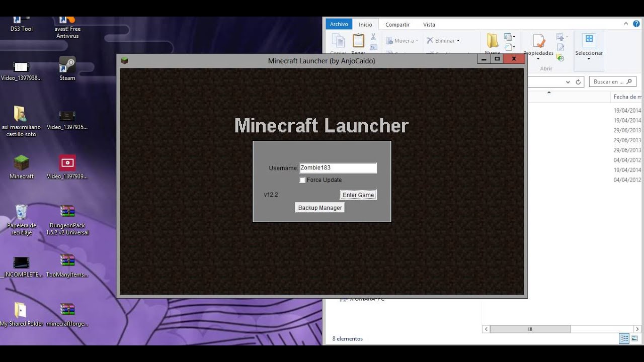Screen dimensions: 644x362
Task: Switch Explorer to large icons view toggle
Action: [634, 339]
